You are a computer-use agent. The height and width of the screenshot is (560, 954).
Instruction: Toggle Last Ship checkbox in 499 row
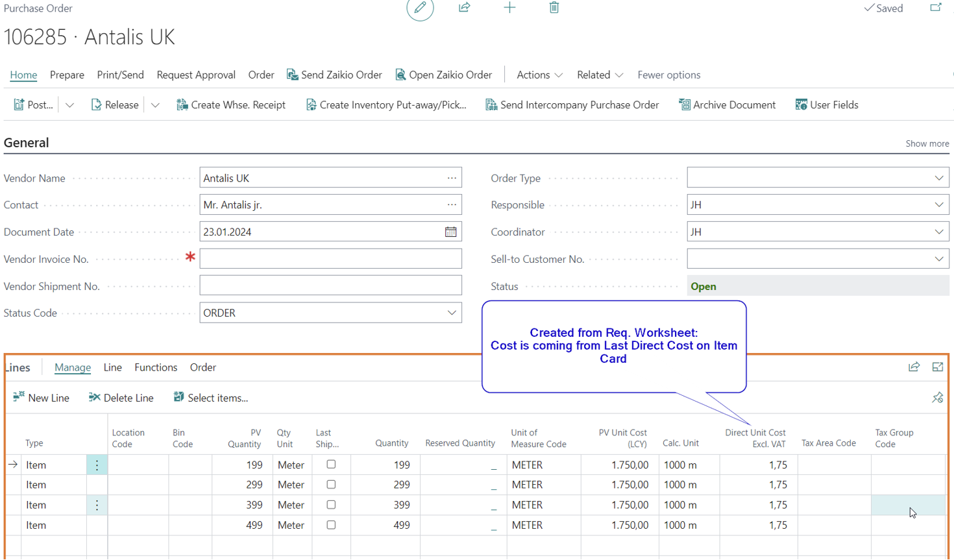(x=331, y=525)
